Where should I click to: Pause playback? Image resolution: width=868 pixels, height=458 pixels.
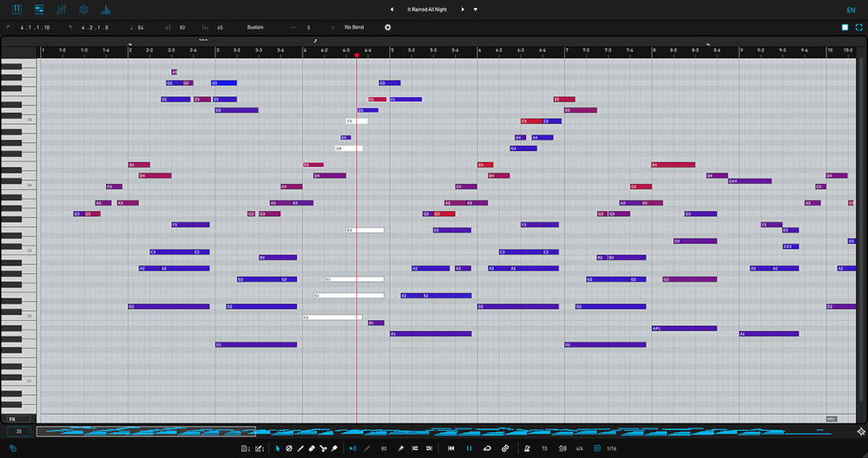[x=470, y=448]
